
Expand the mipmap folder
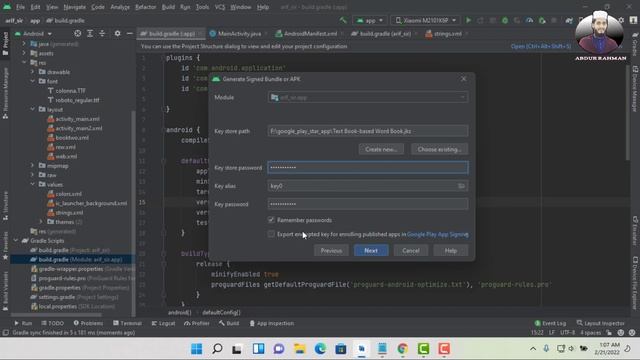tap(33, 166)
